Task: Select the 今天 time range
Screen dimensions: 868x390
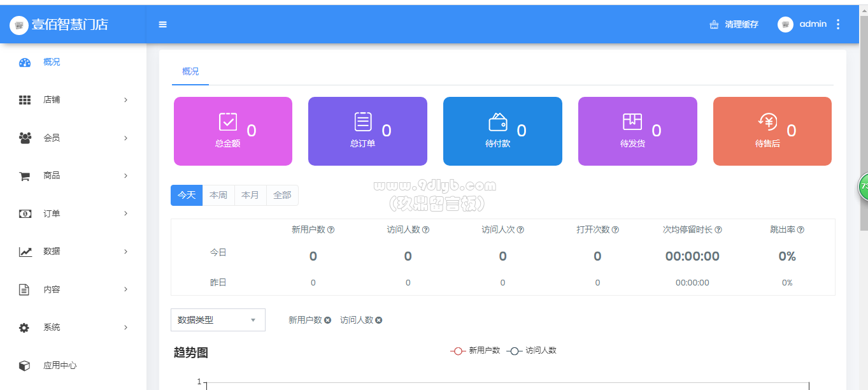Action: (x=187, y=195)
